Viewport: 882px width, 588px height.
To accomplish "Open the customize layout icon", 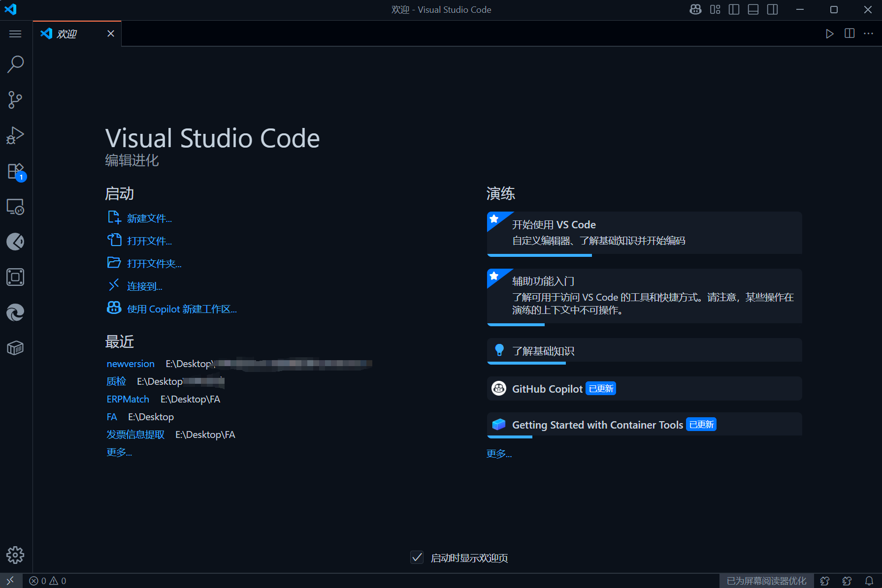I will click(715, 9).
